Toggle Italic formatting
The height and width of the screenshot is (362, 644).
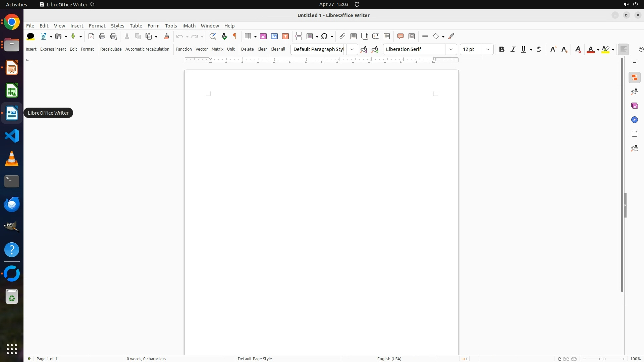pyautogui.click(x=513, y=49)
